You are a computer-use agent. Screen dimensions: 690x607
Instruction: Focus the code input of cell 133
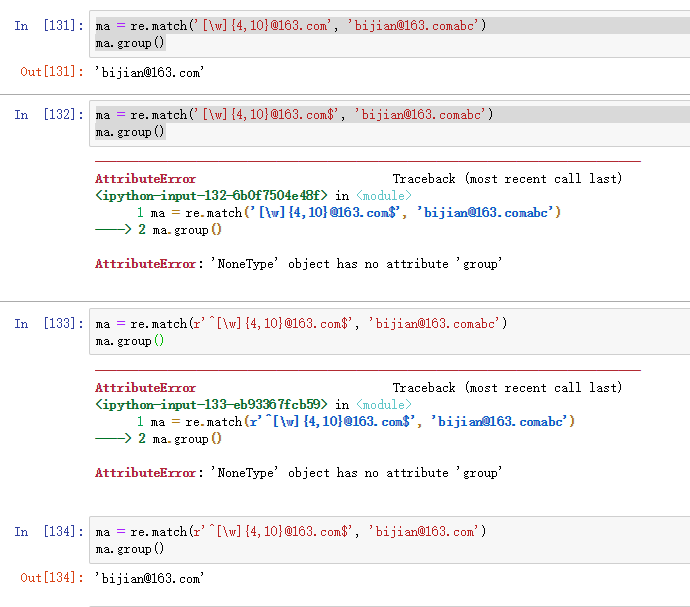(x=390, y=332)
